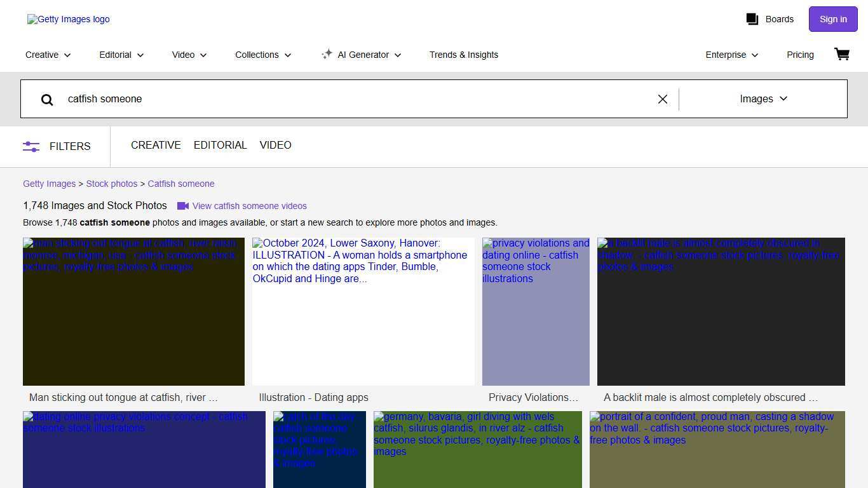
Task: Select the VIDEO results tab
Action: (x=275, y=146)
